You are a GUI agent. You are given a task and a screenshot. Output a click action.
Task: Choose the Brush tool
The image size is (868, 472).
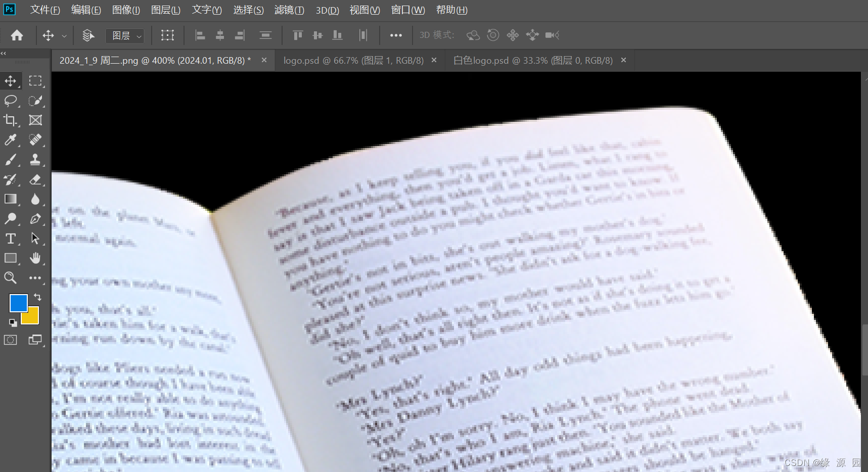(x=11, y=160)
